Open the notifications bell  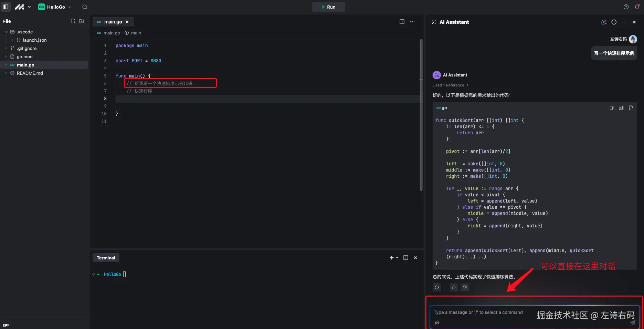pos(637,7)
